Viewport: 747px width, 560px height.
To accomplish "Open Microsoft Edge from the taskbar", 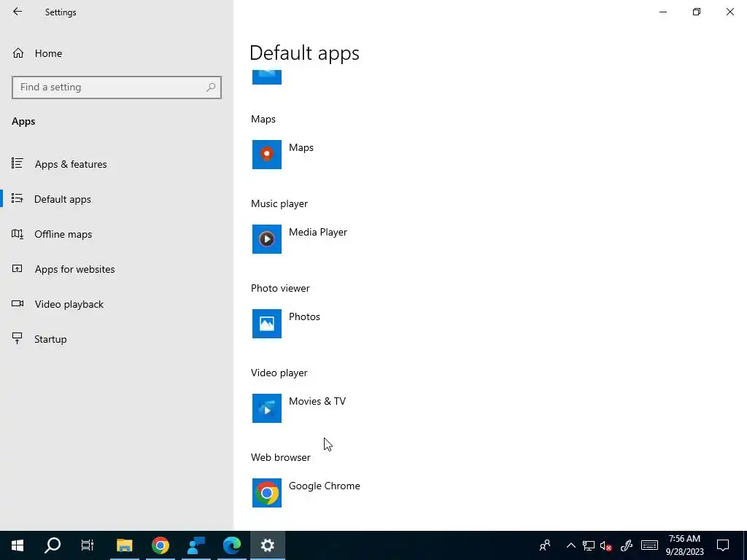I will 232,545.
